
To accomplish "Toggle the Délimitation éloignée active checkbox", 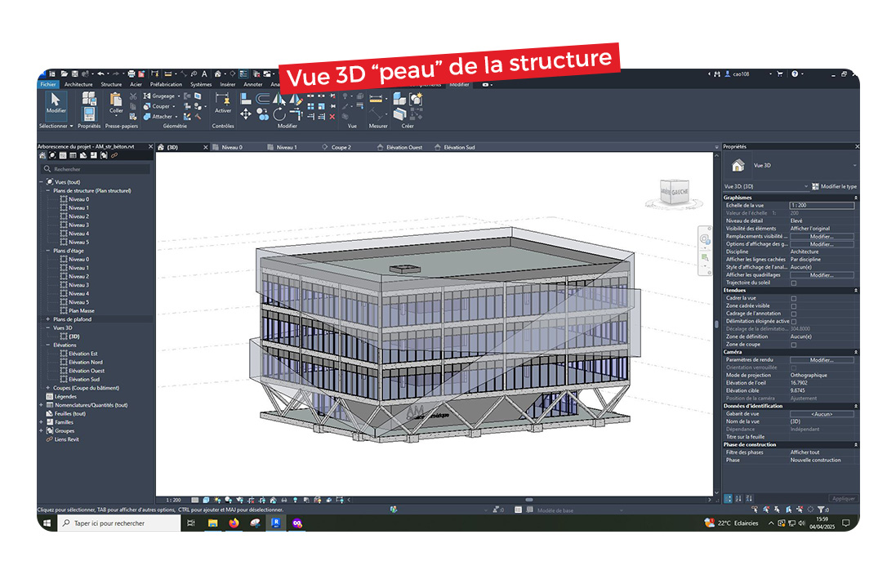I will (x=794, y=321).
